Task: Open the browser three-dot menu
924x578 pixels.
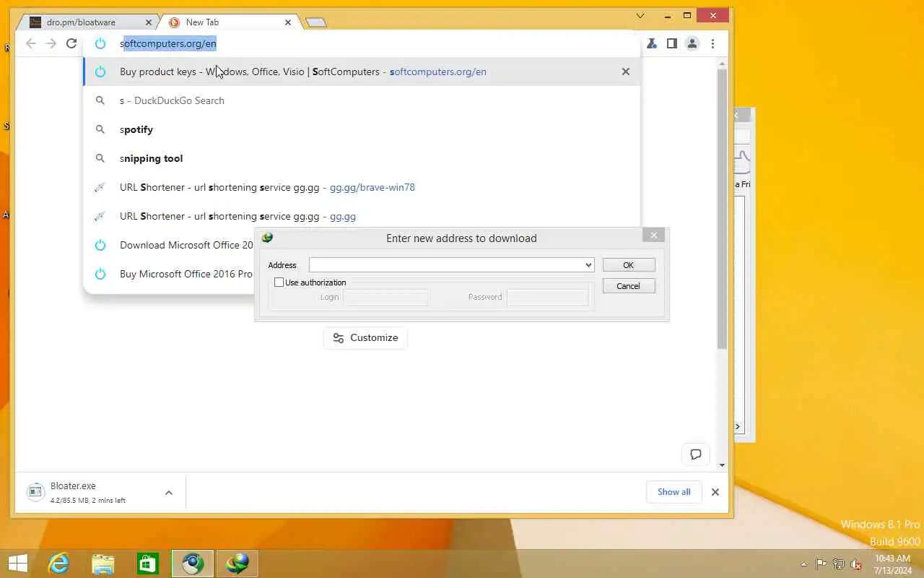Action: coord(712,43)
